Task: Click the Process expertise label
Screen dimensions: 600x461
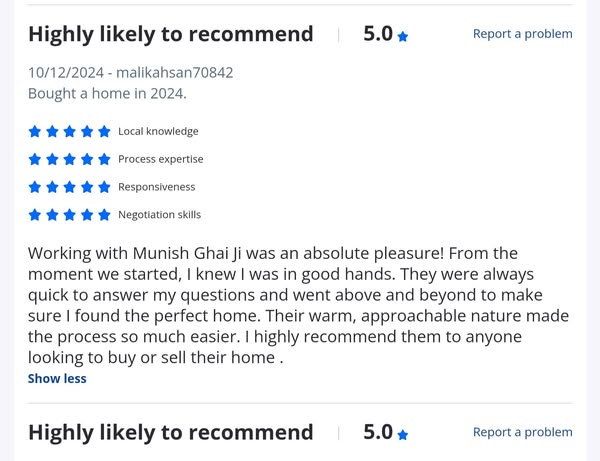Action: coord(160,159)
